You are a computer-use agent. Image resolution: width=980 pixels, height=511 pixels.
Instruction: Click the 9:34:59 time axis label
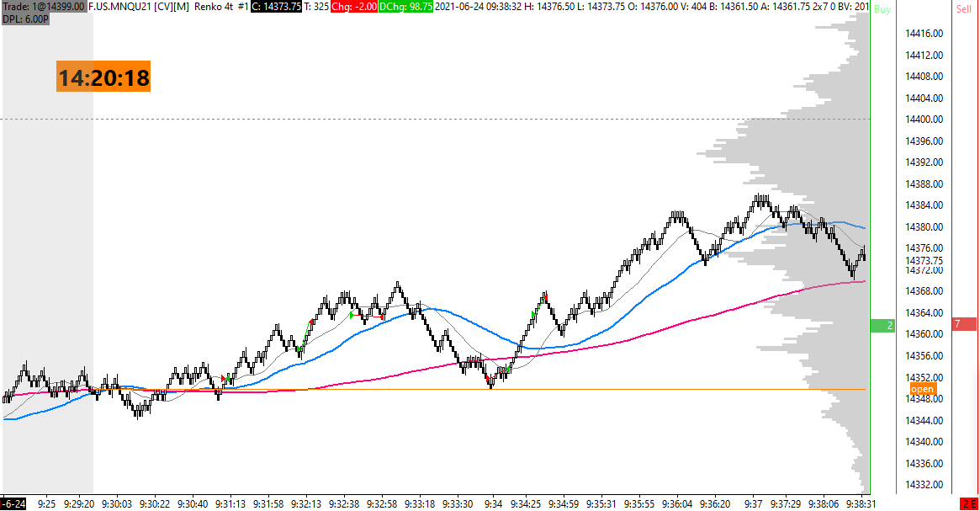coord(563,504)
